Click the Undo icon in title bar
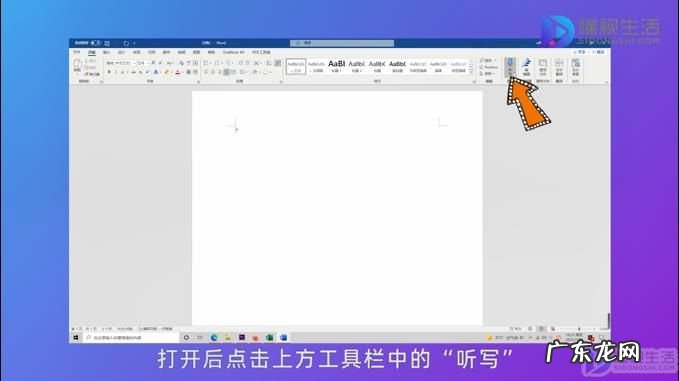679x381 pixels. tap(126, 43)
